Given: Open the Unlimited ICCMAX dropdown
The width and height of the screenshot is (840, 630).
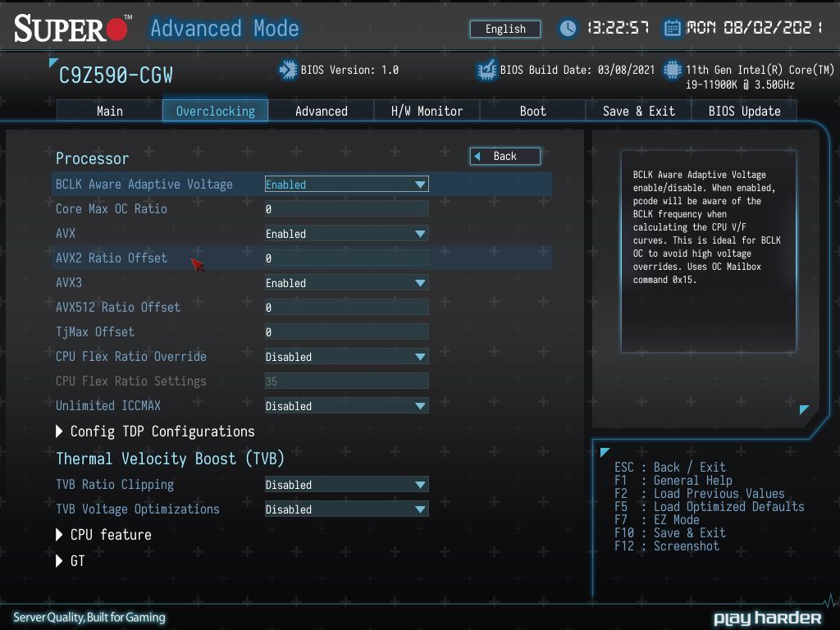Looking at the screenshot, I should (347, 406).
